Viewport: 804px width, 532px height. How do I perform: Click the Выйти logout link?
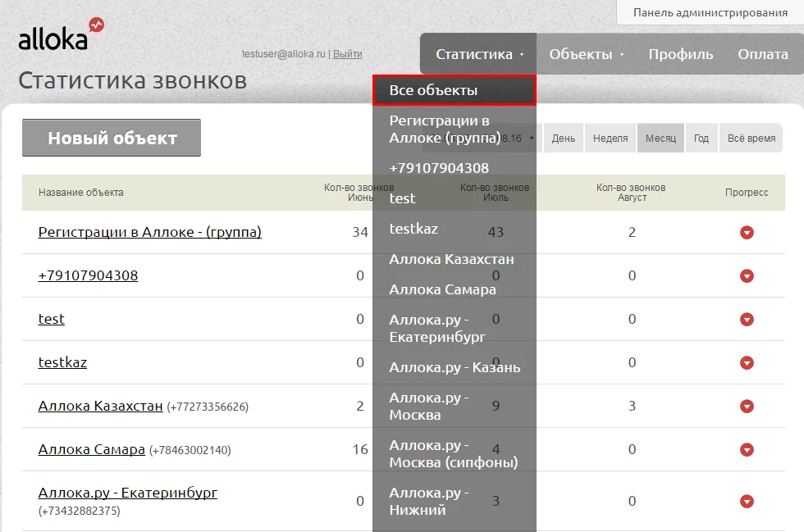coord(347,54)
